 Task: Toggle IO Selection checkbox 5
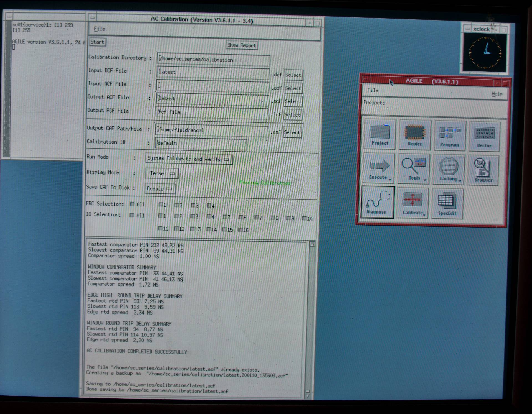coord(225,217)
